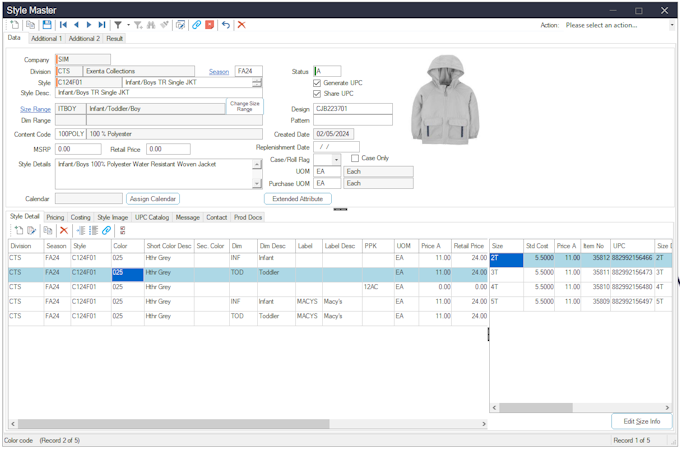Screen dimensions: 680x450
Task: Click the Copy record icon in main toolbar
Action: [30, 25]
